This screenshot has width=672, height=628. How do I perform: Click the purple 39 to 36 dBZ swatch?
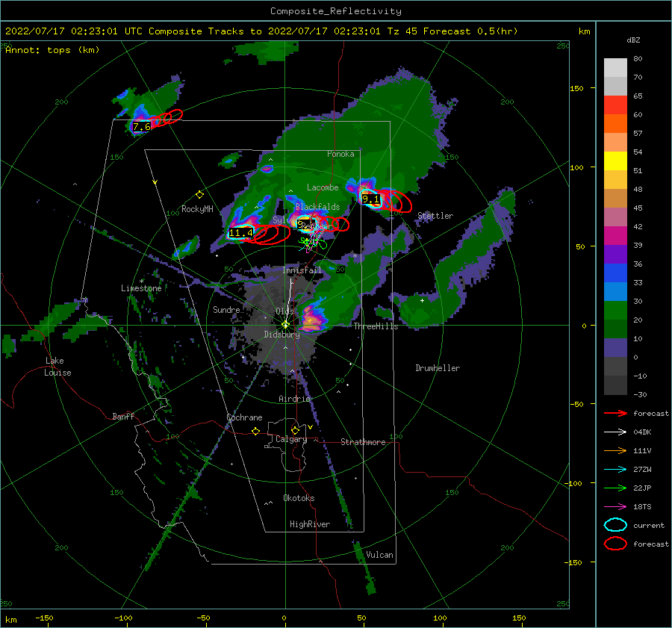click(615, 255)
